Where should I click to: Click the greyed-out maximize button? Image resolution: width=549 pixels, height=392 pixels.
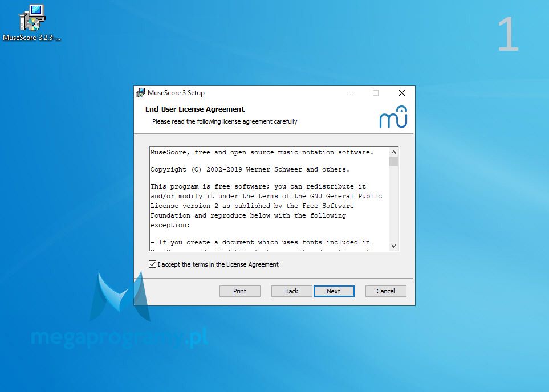(x=376, y=93)
